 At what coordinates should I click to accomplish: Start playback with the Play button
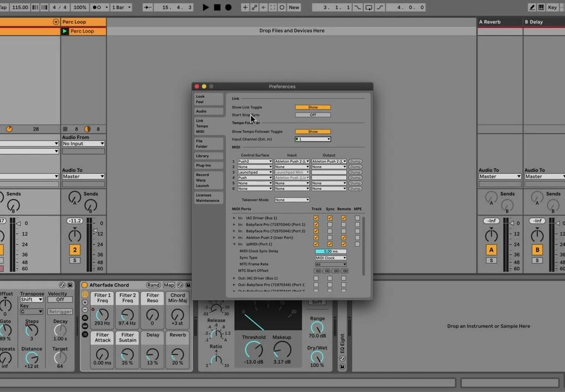(x=205, y=7)
